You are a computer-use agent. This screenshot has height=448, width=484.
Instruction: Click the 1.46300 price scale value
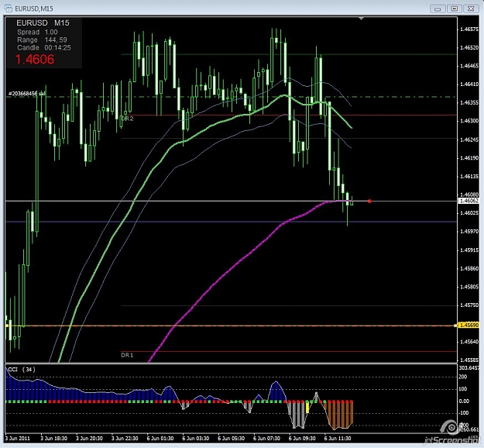coord(469,121)
